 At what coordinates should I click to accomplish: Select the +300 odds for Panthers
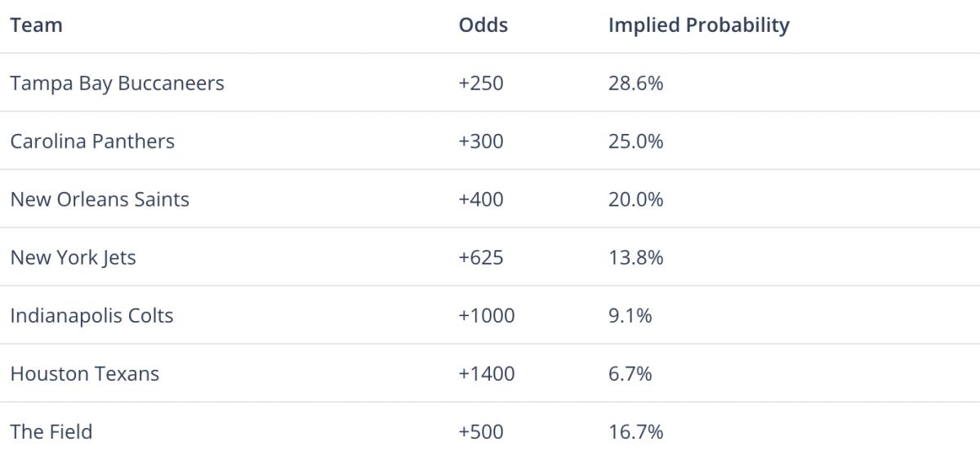(482, 141)
